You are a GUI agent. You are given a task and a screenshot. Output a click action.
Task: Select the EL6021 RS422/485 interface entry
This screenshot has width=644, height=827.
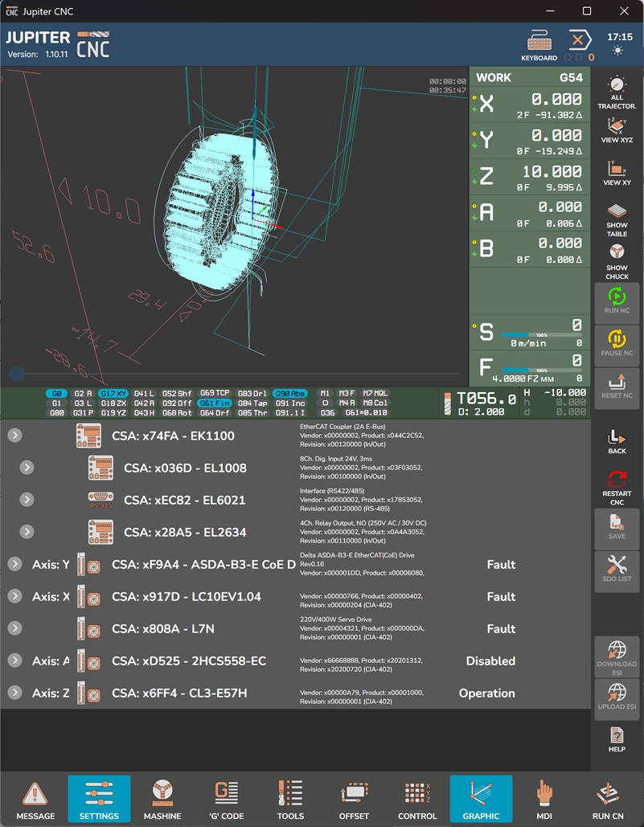click(x=185, y=500)
